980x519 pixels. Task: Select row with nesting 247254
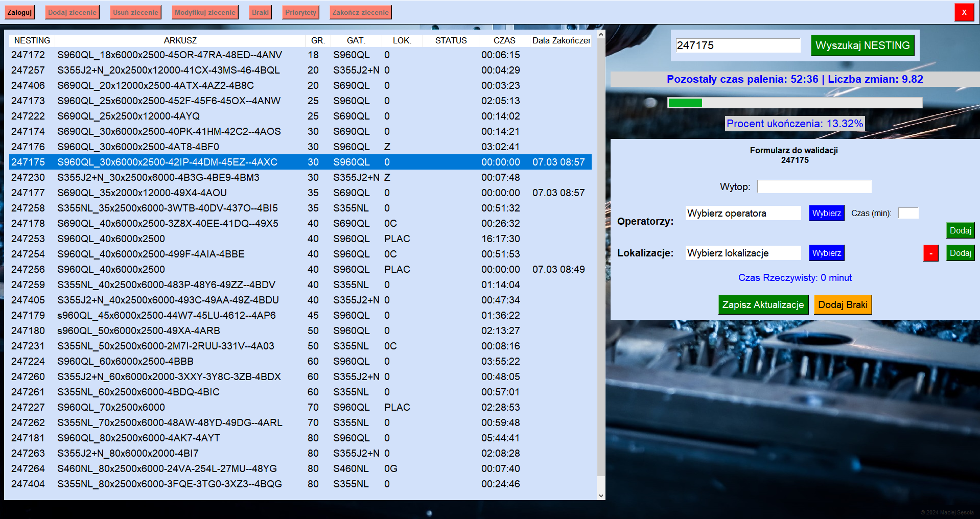point(300,254)
